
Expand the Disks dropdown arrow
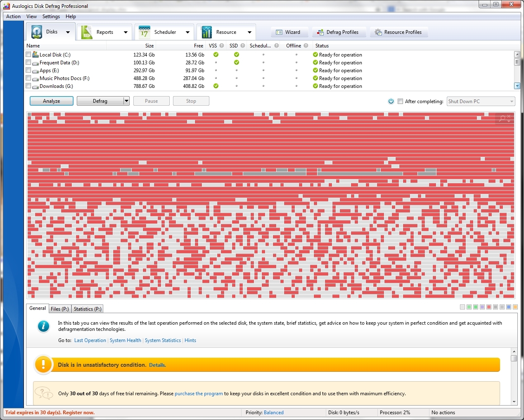tap(68, 32)
